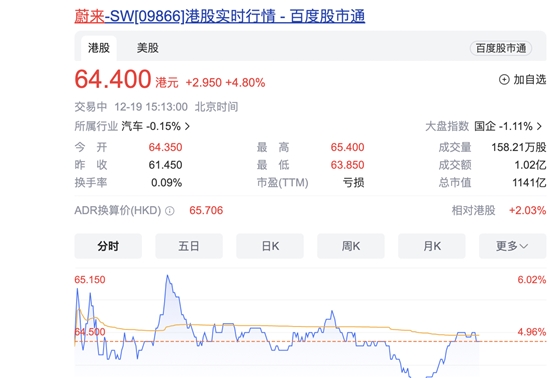
Task: Click the blue price peak in the chart
Action: point(167,276)
